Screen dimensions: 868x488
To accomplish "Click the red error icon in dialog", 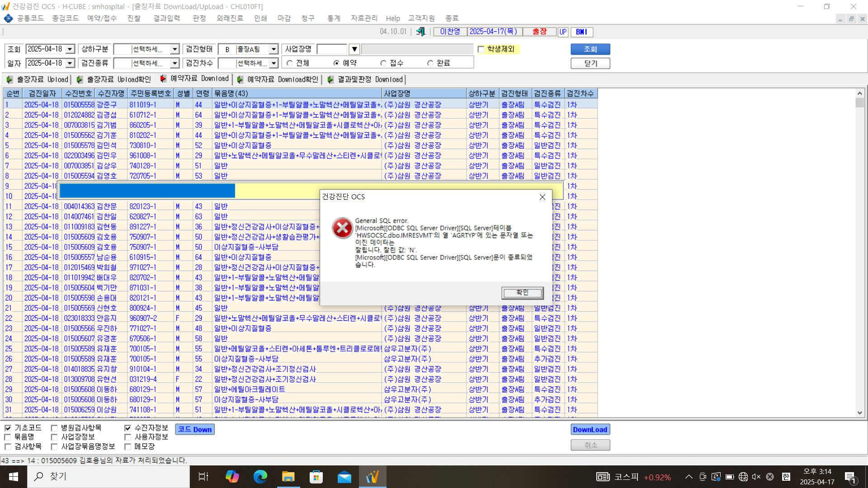I will coord(342,228).
